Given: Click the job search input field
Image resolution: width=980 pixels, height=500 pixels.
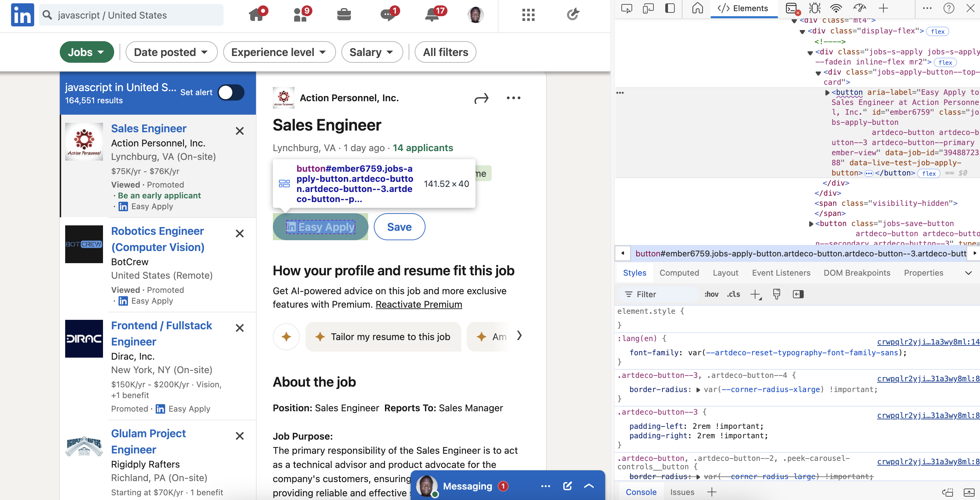Looking at the screenshot, I should [131, 15].
